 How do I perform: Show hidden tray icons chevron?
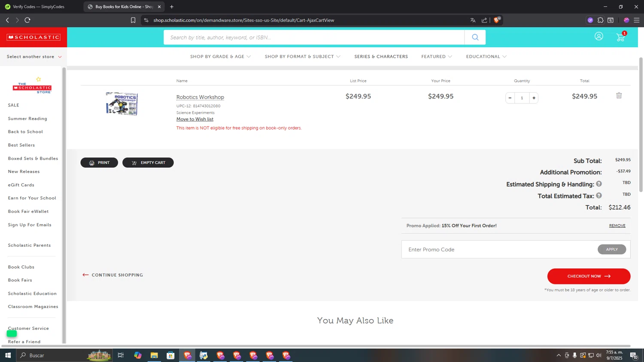point(559,355)
